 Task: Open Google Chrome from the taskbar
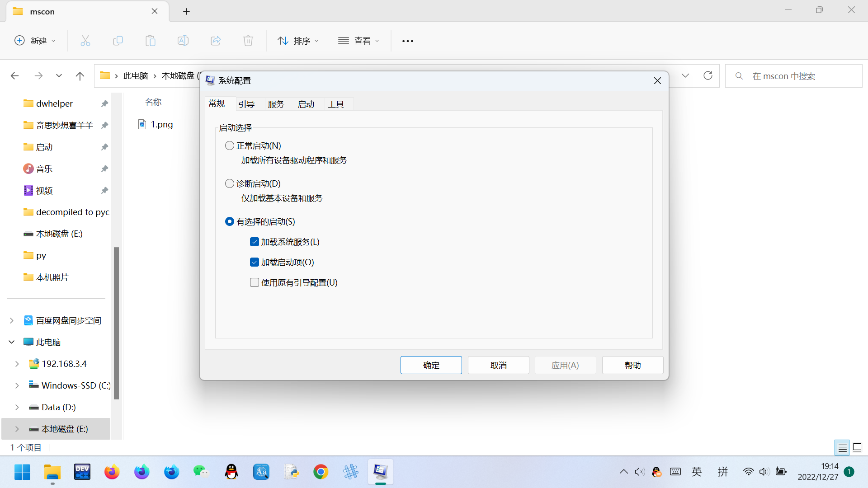click(321, 472)
